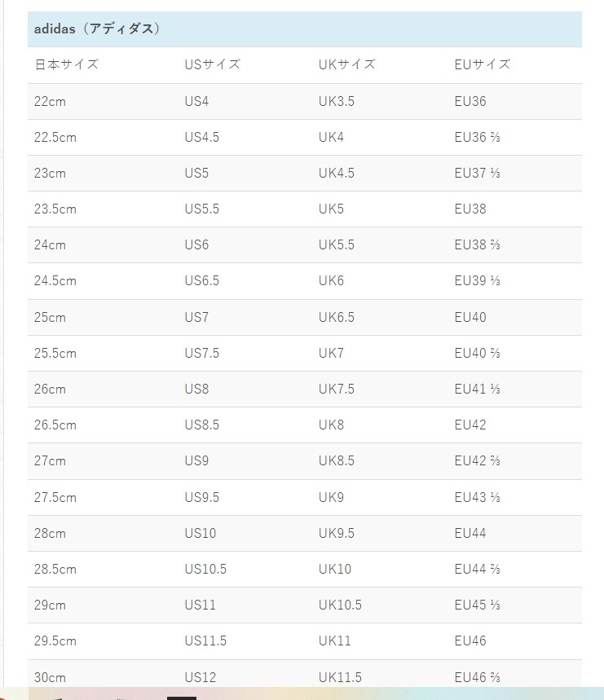Click the UK10.5 cell
The image size is (604, 700).
point(340,605)
